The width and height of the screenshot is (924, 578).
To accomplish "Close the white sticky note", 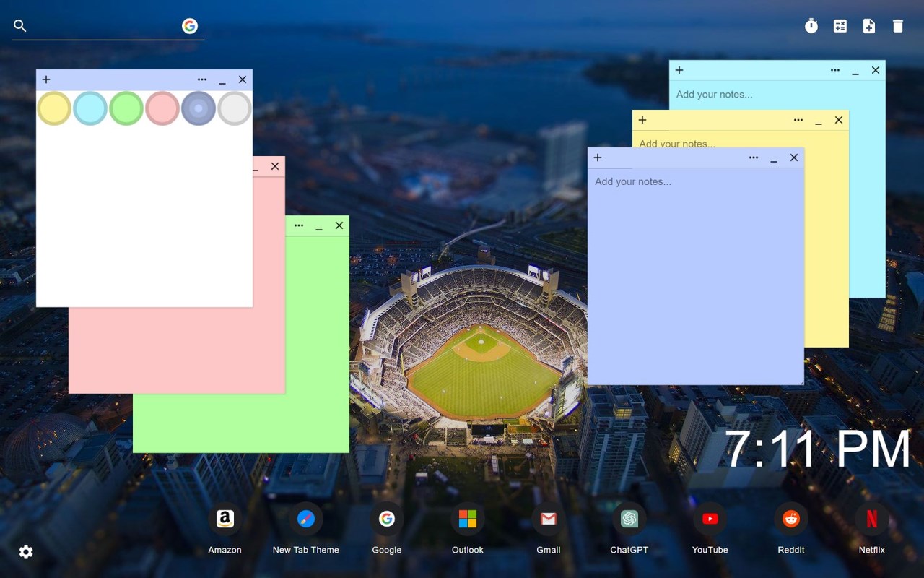I will point(243,79).
